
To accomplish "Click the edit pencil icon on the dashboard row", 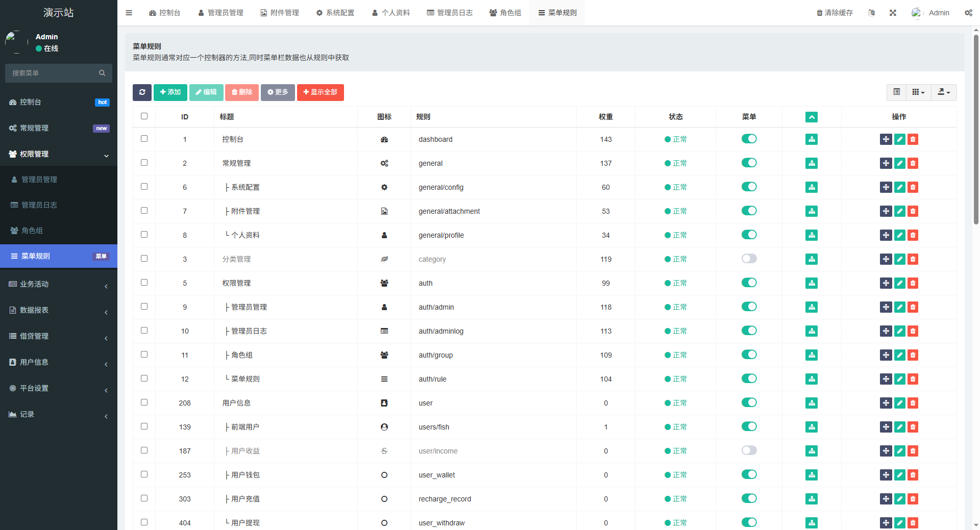I will point(899,139).
